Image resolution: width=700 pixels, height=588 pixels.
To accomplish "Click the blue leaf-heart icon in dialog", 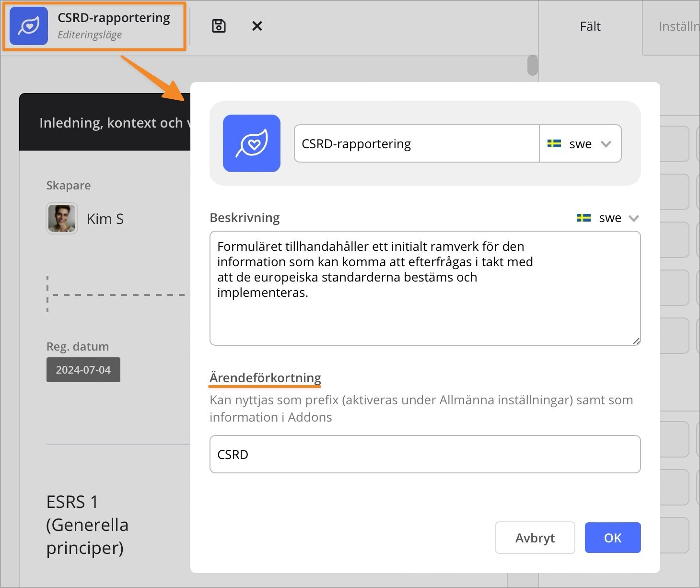I will [x=252, y=143].
